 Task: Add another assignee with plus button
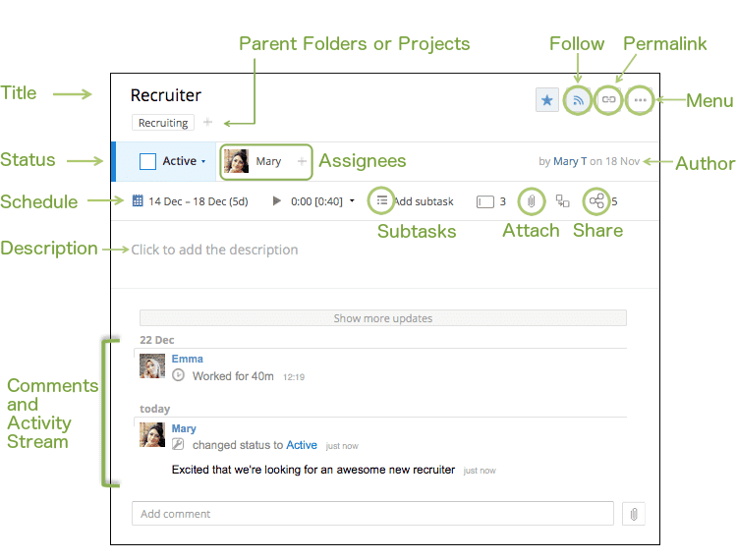coord(302,161)
